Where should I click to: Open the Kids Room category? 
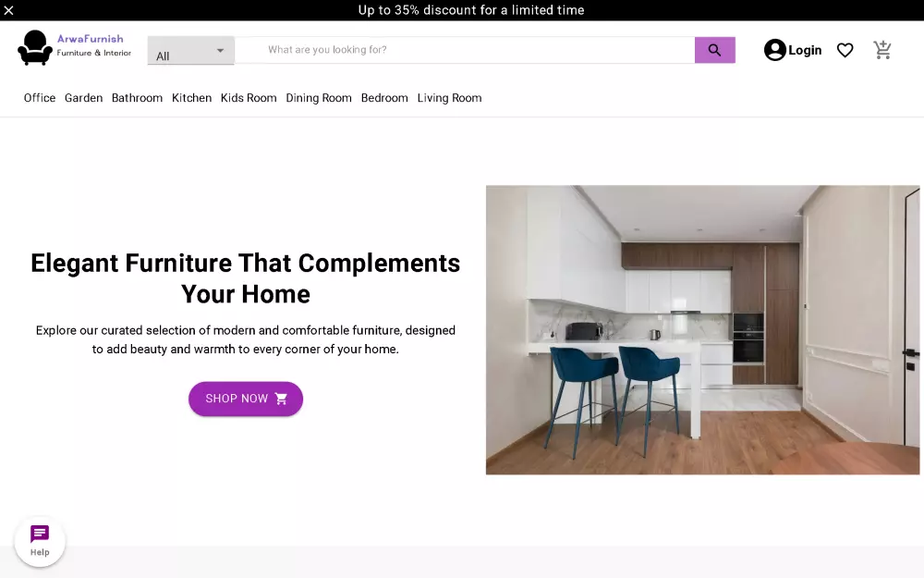point(248,98)
